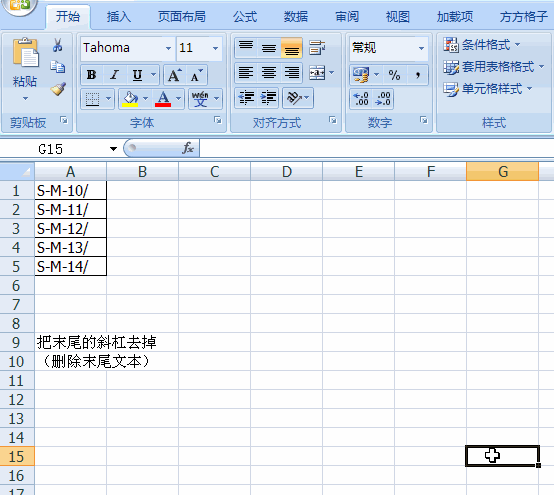This screenshot has width=554, height=495.
Task: Click Increase Decimal icon
Action: (361, 99)
